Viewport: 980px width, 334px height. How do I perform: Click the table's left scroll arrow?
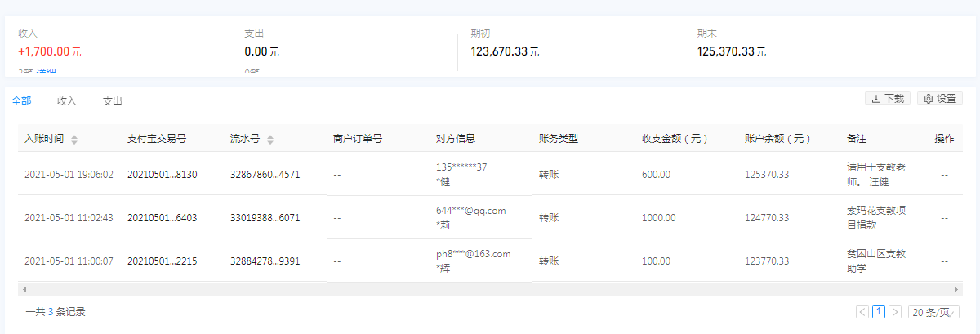coord(25,290)
